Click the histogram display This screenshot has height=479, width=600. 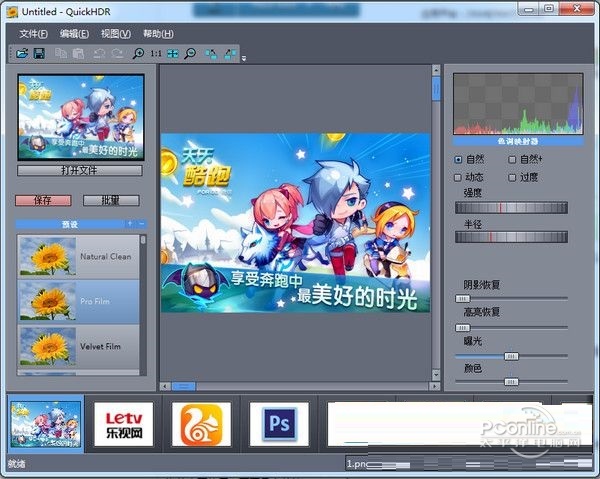pyautogui.click(x=518, y=104)
